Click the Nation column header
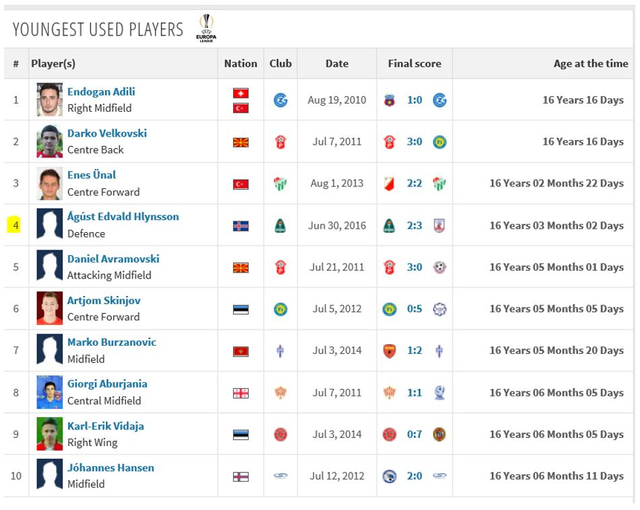This screenshot has height=510, width=640. click(240, 63)
